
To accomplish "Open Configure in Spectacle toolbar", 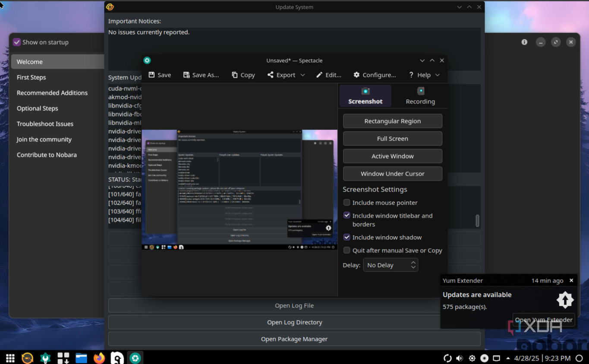I will click(375, 75).
